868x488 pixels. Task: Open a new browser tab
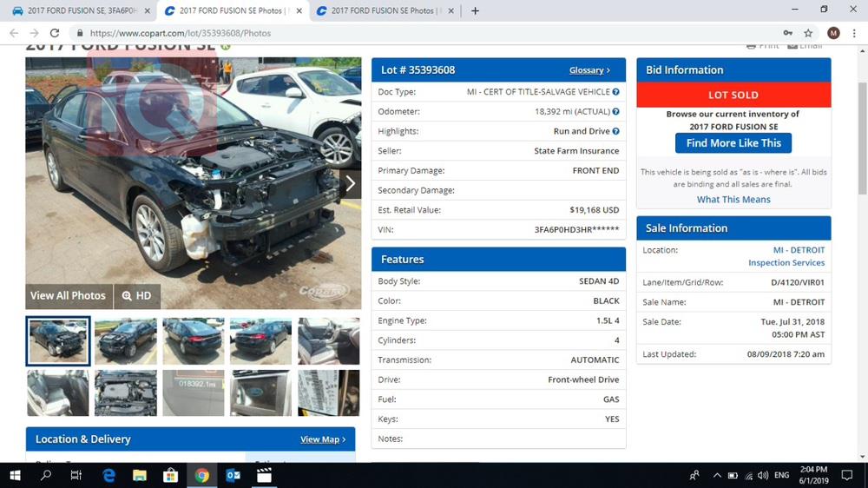pos(475,10)
